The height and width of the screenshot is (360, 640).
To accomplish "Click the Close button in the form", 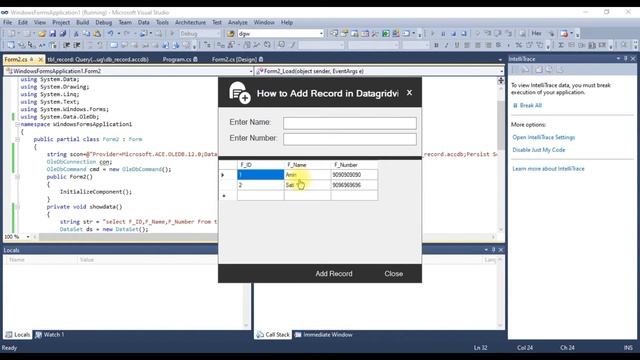I will click(x=393, y=274).
